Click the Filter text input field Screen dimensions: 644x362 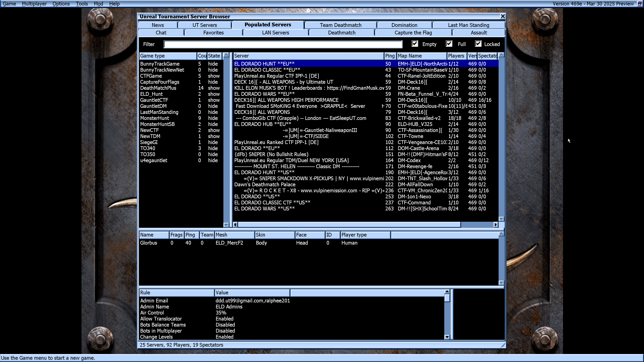(283, 44)
